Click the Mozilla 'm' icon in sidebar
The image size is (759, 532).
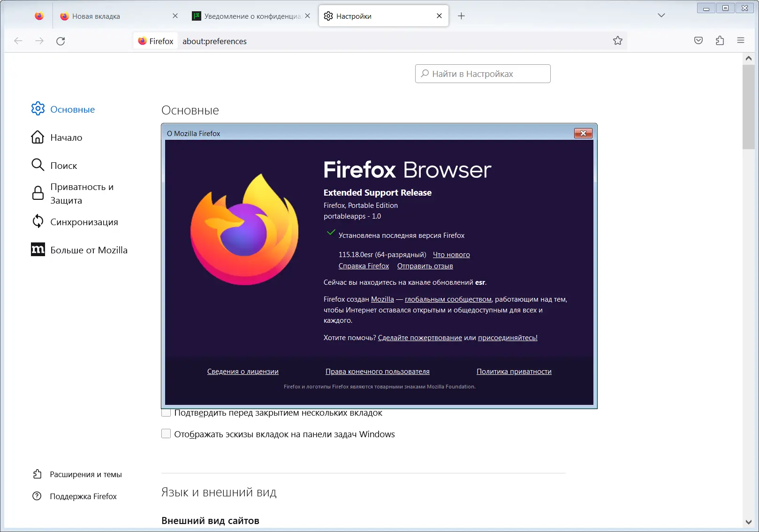(38, 250)
